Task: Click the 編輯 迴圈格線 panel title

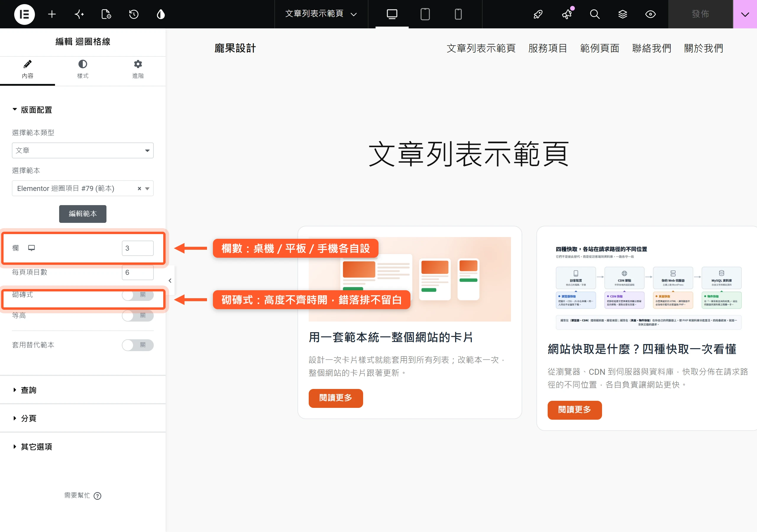Action: (x=83, y=42)
